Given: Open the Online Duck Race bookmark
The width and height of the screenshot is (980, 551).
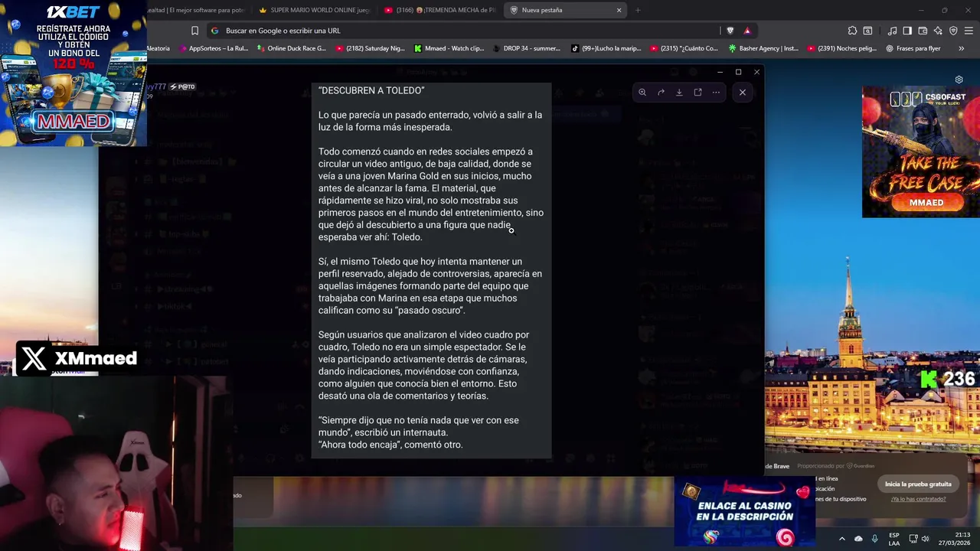Looking at the screenshot, I should (x=292, y=48).
